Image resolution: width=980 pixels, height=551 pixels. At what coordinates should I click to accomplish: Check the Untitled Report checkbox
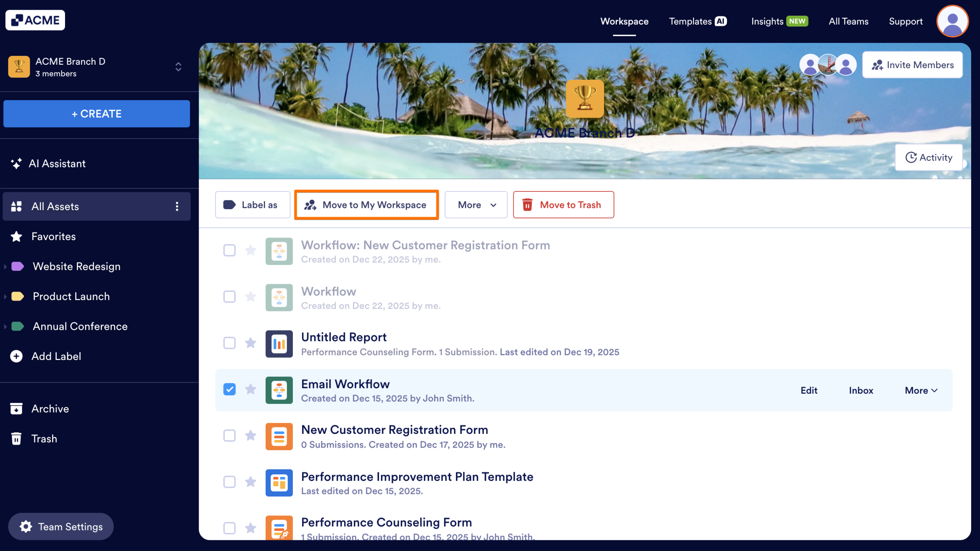(x=229, y=343)
